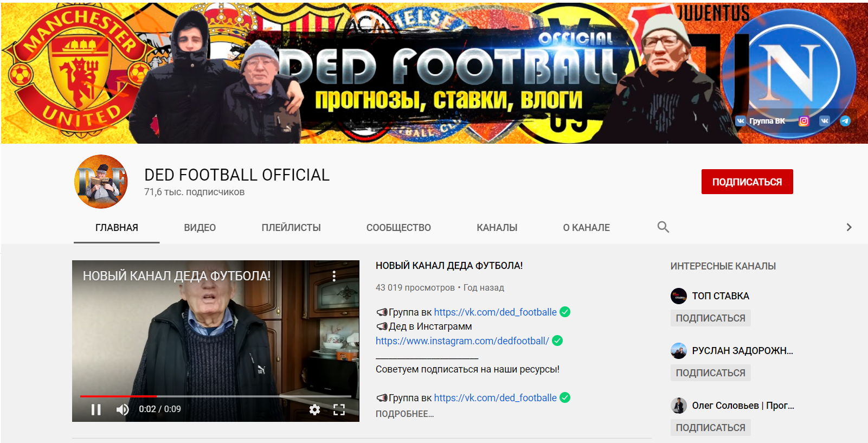Open video settings gear
The image size is (868, 443).
(314, 409)
